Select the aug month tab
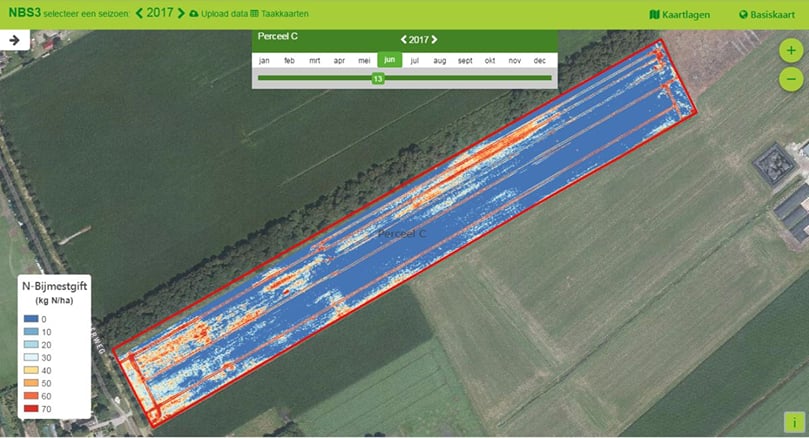Screen dimensions: 809x438 pyautogui.click(x=440, y=60)
